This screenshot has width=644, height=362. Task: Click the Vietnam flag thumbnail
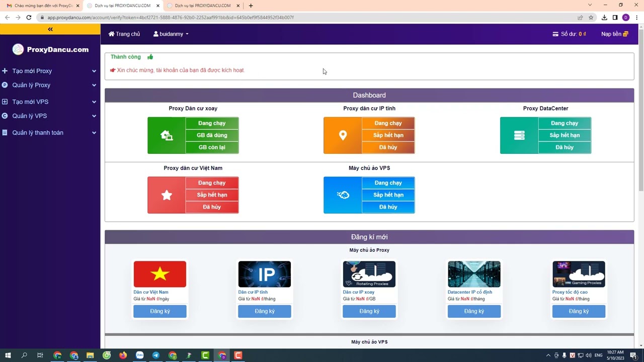coord(160,274)
